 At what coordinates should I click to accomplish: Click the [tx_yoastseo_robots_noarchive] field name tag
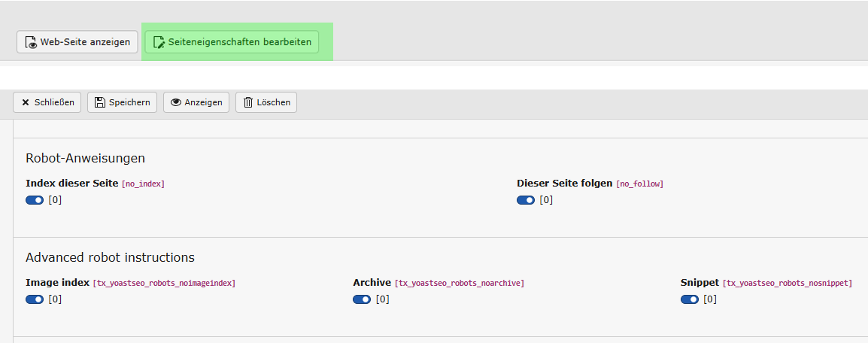click(x=459, y=284)
